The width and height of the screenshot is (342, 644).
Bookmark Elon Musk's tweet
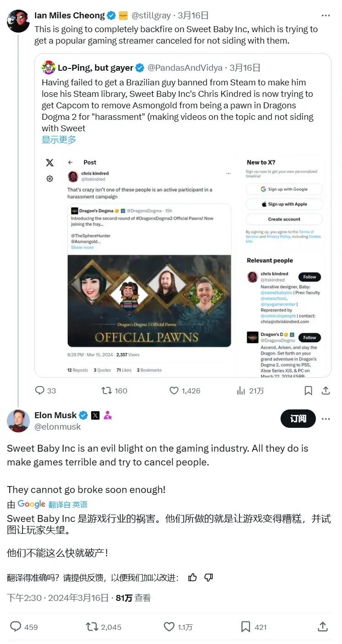point(246,627)
